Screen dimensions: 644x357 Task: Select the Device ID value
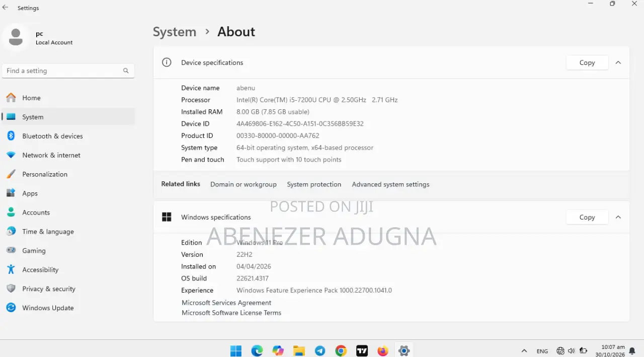[x=300, y=124]
